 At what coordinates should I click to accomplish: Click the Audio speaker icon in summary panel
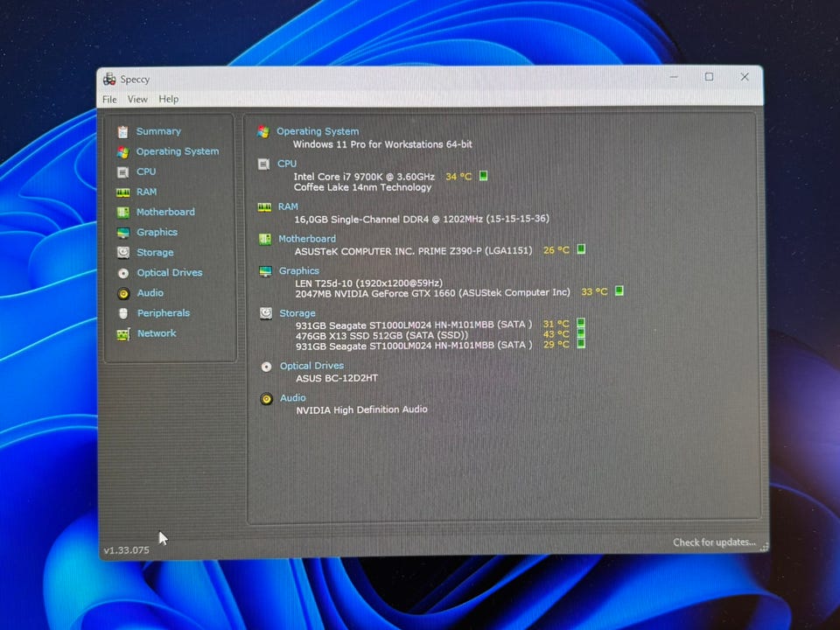click(x=266, y=399)
